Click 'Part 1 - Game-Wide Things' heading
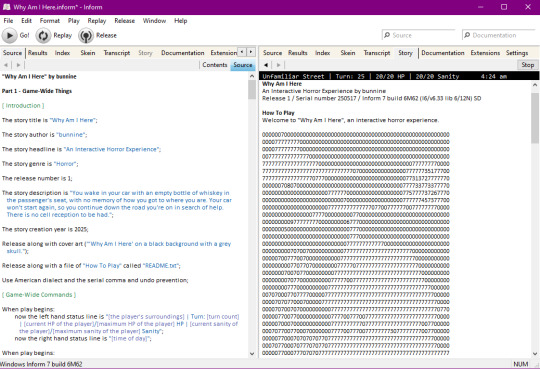This screenshot has width=540, height=369. pos(37,91)
